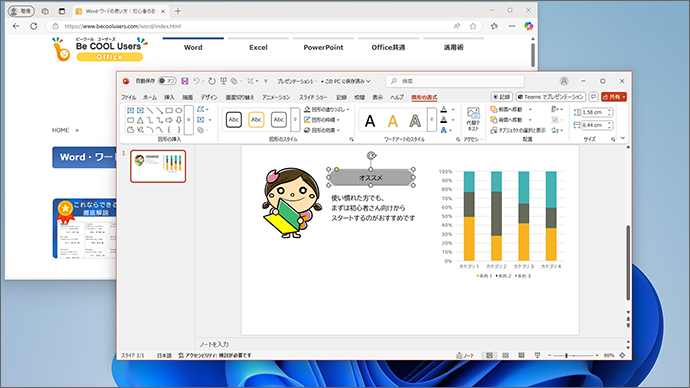Click Selection Pane (オブジェクトの選択と表示) button
Image resolution: width=690 pixels, height=388 pixels.
pos(518,130)
